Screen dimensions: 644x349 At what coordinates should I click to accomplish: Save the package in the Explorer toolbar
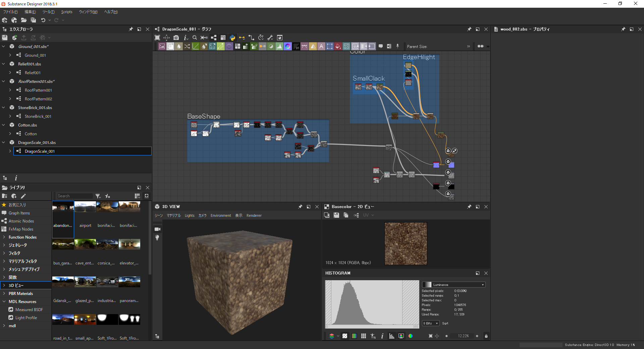pyautogui.click(x=5, y=38)
